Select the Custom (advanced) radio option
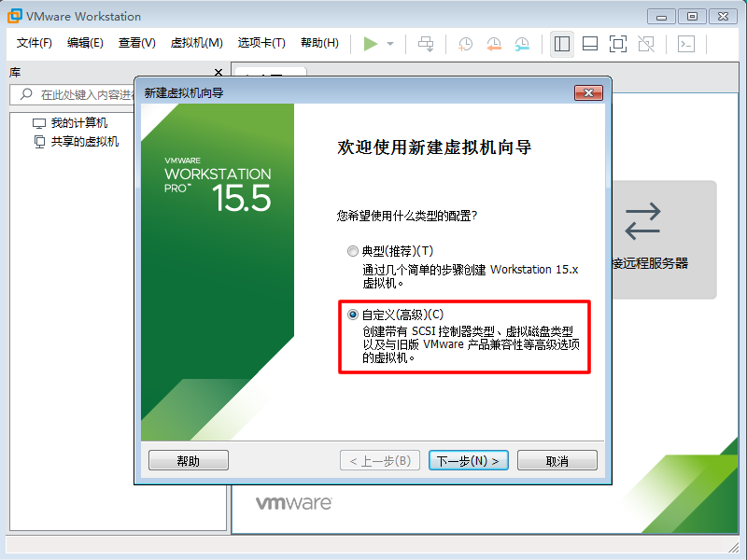 tap(352, 315)
